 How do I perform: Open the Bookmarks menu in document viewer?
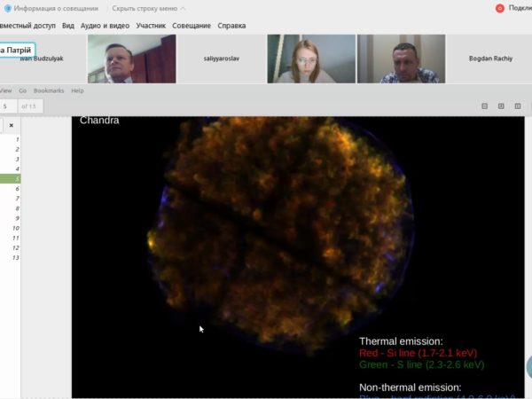click(49, 90)
